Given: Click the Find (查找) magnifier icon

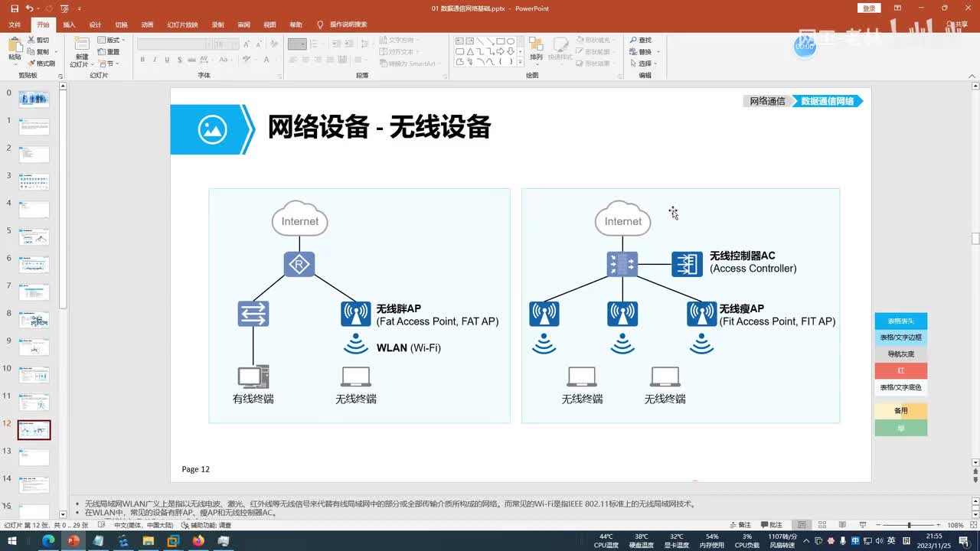Looking at the screenshot, I should (x=634, y=40).
